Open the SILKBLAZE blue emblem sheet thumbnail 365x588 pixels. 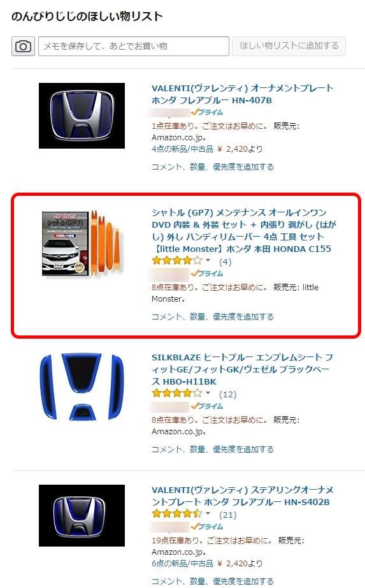click(x=82, y=386)
